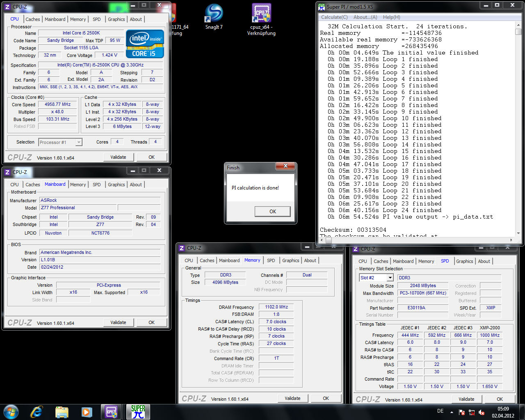Click the Intel Core i5 logo
Screen dimensions: 525x420
[145, 43]
